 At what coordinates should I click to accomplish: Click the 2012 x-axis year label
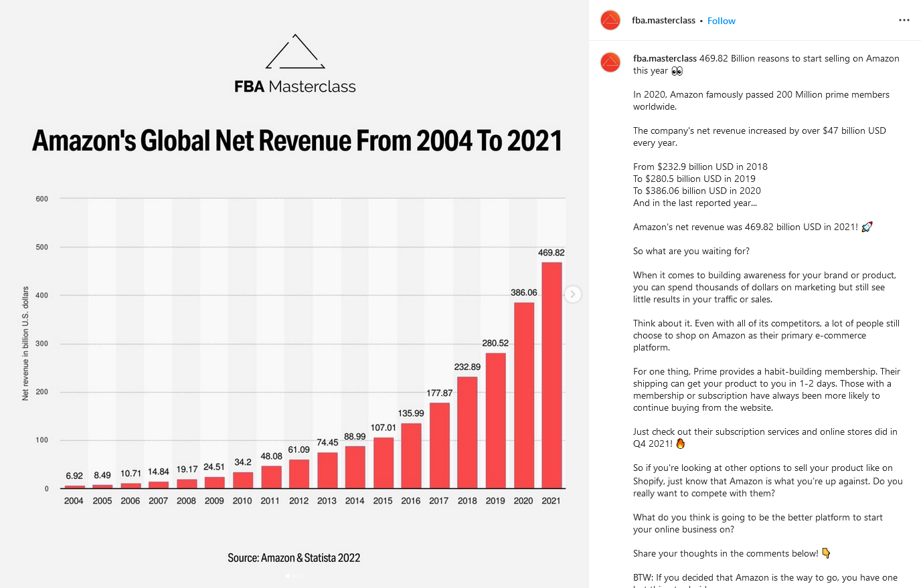click(x=299, y=501)
